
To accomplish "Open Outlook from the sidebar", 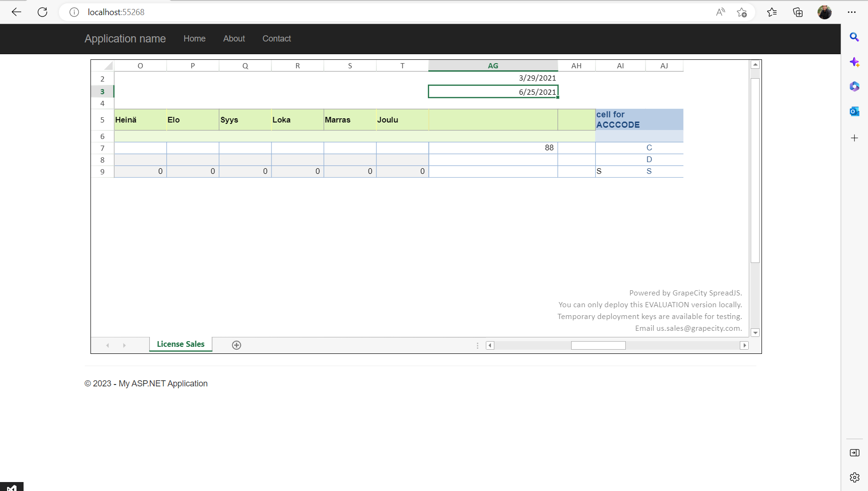I will (x=854, y=111).
